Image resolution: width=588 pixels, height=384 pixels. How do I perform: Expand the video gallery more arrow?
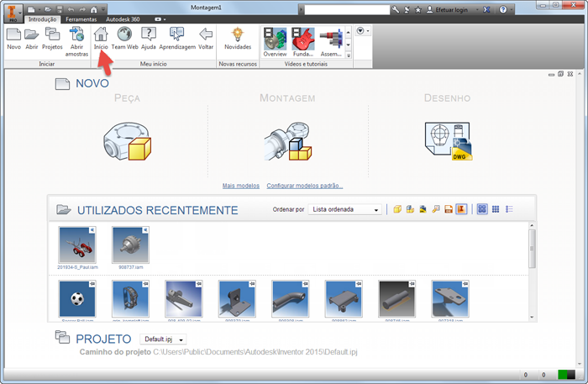pyautogui.click(x=349, y=55)
